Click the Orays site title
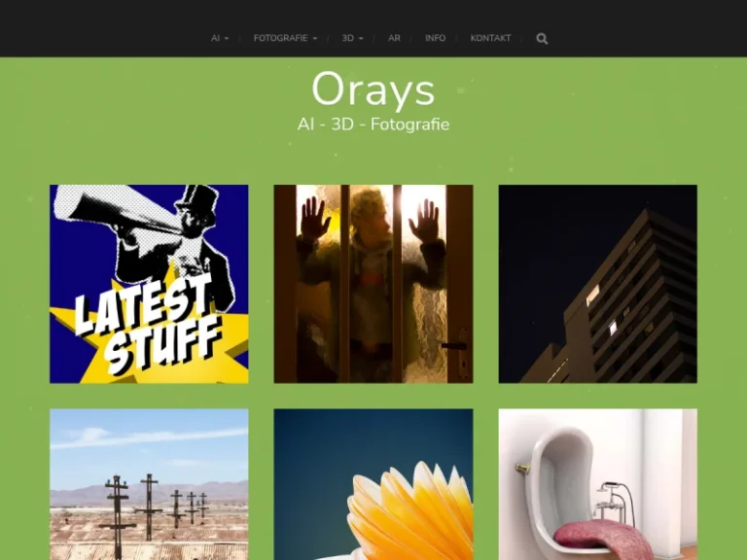This screenshot has height=560, width=747. pos(373,90)
